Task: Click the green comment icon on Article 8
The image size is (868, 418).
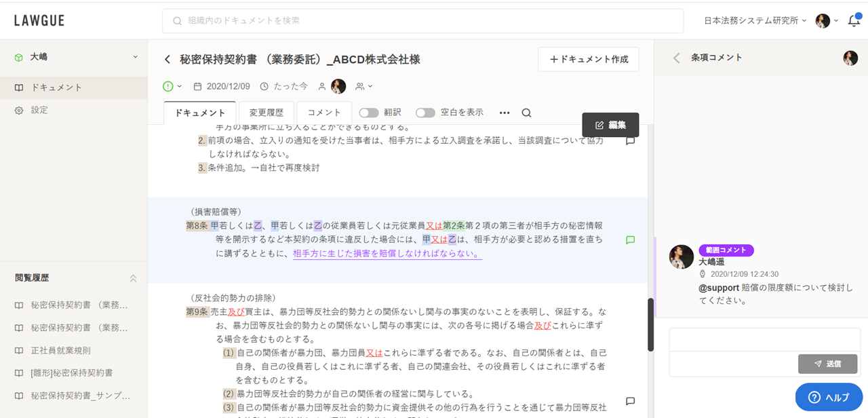Action: tap(630, 240)
